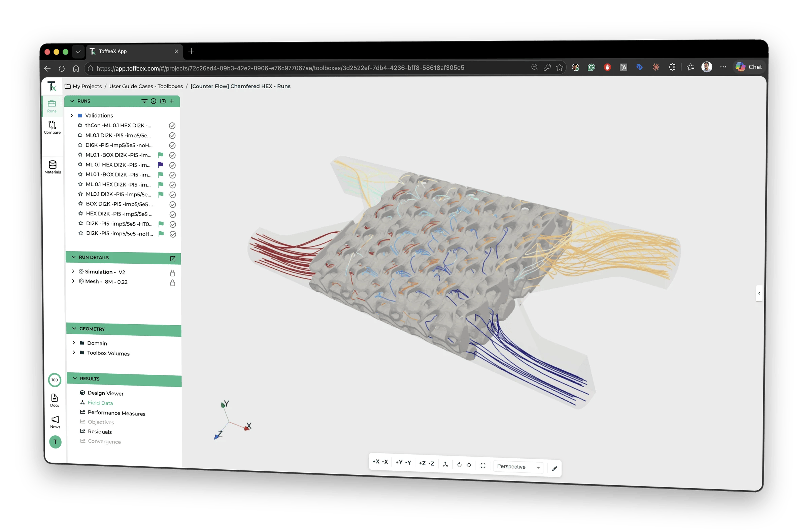Set view to -Z direction
Image resolution: width=808 pixels, height=532 pixels.
coord(432,464)
